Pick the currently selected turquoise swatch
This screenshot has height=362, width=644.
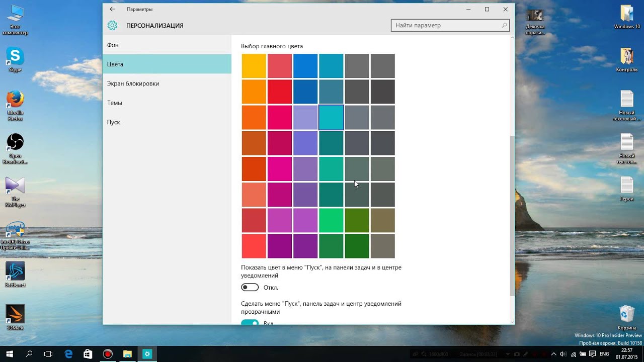(331, 118)
